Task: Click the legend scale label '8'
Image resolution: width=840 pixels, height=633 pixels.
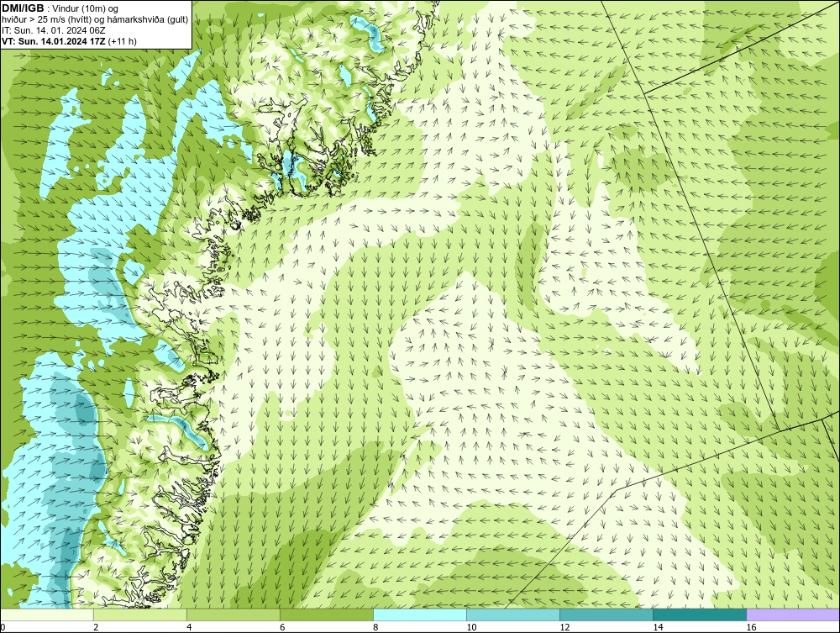Action: pos(375,627)
